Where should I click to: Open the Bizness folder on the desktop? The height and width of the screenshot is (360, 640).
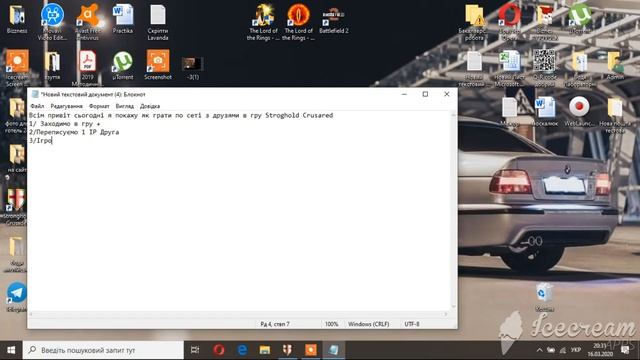click(x=17, y=19)
